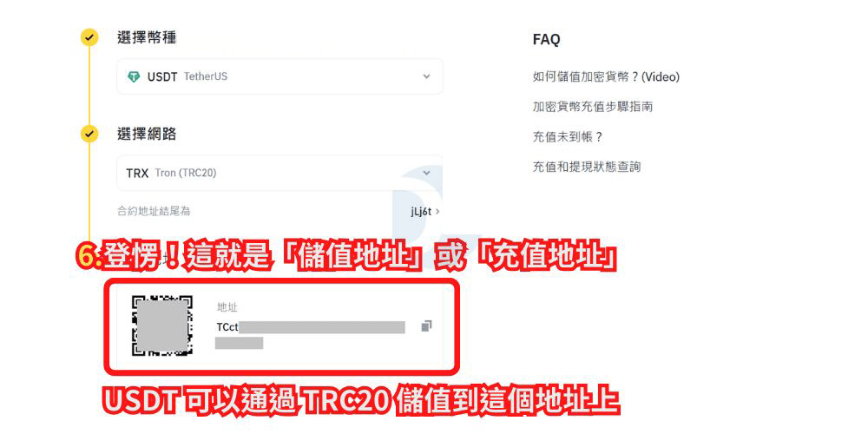
Task: Click the 地址 label above the address
Action: [227, 307]
